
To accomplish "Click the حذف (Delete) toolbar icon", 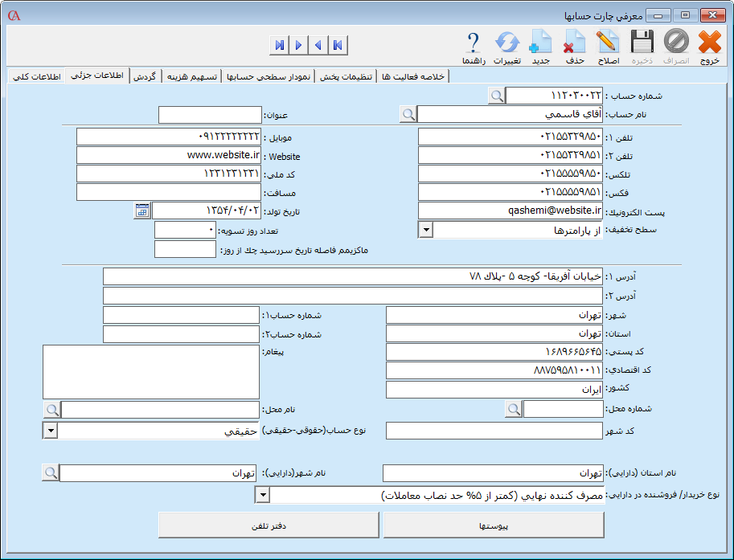I will (575, 45).
